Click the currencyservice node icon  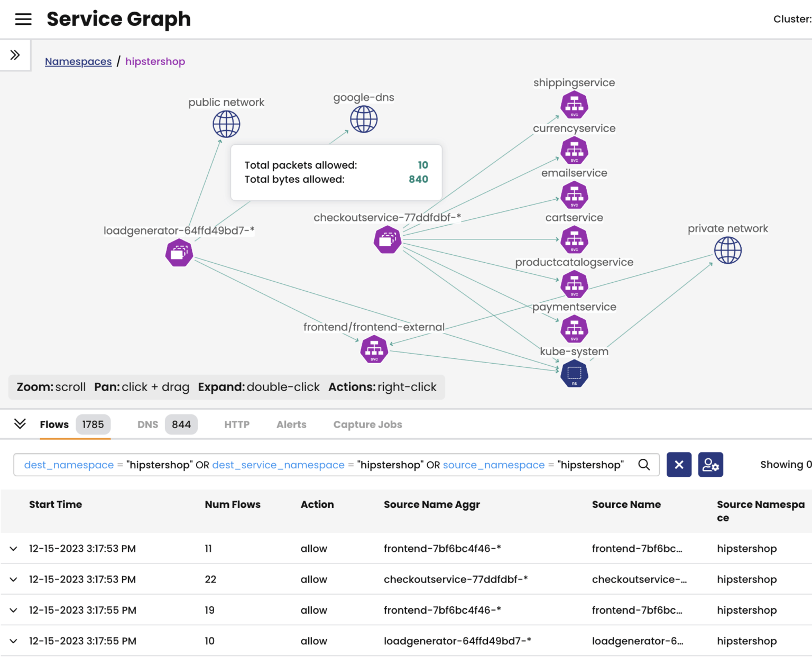click(574, 150)
